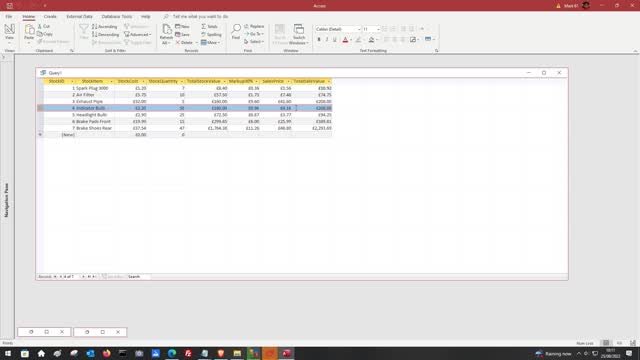The image size is (640, 360).
Task: Sort the column Descending
Action: point(105,35)
